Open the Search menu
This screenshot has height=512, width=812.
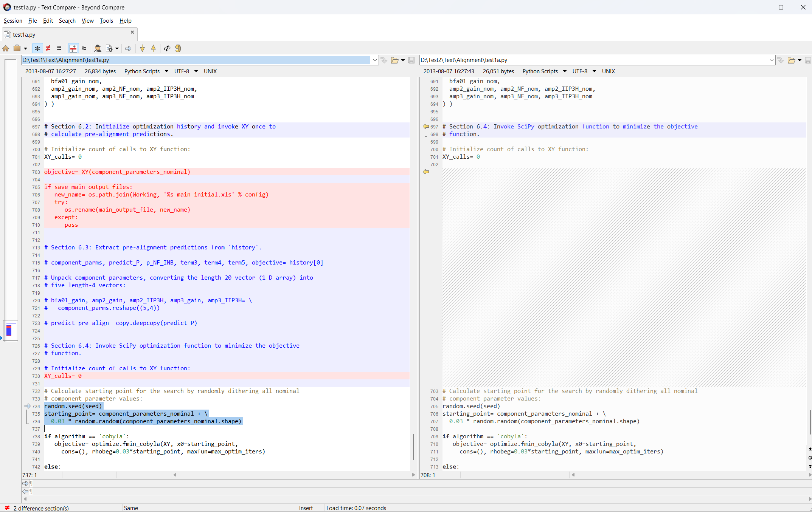[x=67, y=21]
